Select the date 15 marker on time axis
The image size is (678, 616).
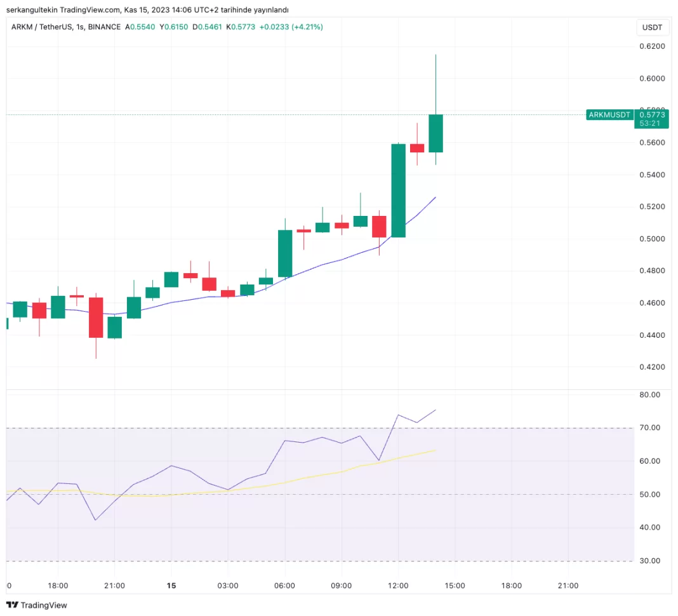(171, 586)
